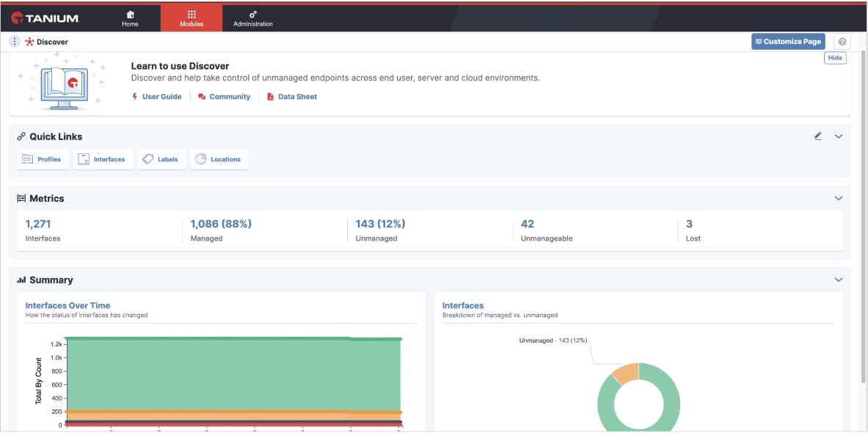Image resolution: width=868 pixels, height=435 pixels.
Task: Click the page vertical scrollbar
Action: pyautogui.click(x=863, y=216)
